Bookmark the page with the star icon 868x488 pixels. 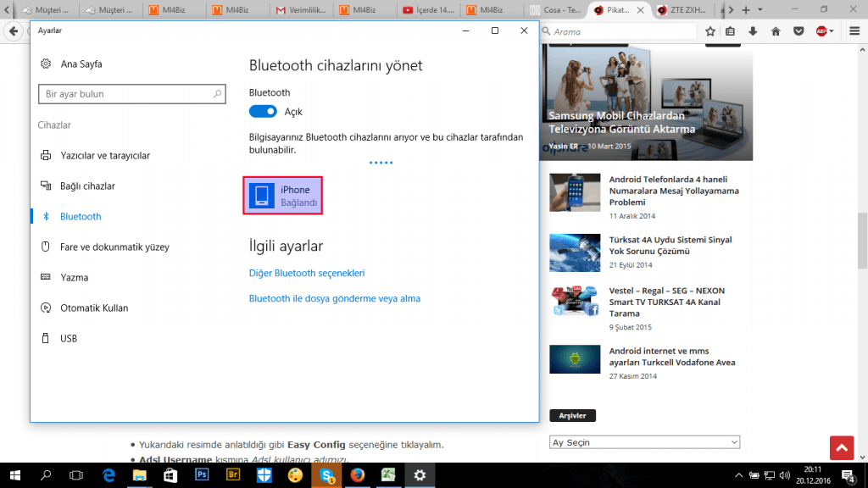[710, 30]
